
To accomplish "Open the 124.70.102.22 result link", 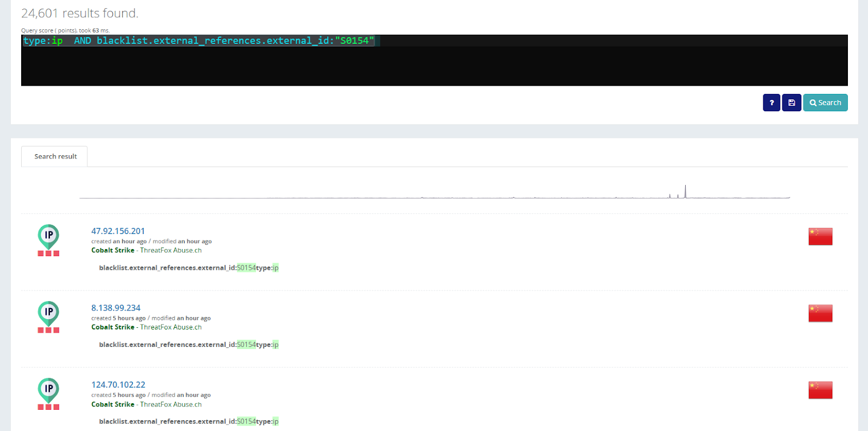I will (x=118, y=385).
